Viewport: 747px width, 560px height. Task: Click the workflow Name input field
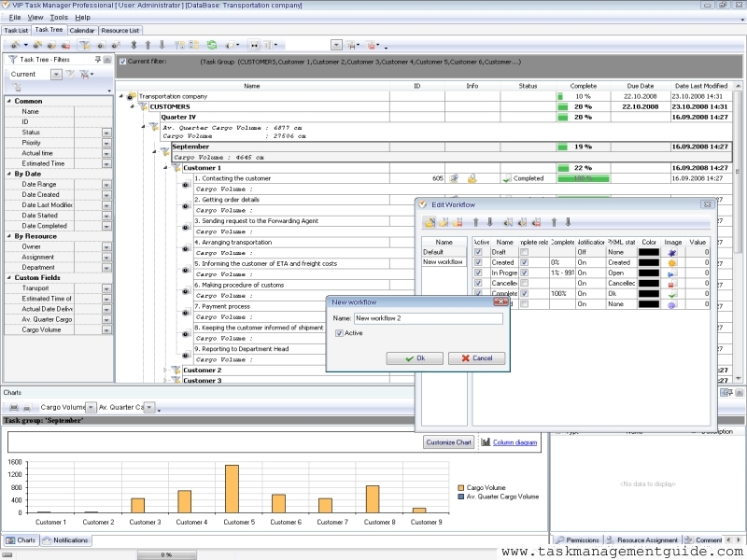click(428, 318)
